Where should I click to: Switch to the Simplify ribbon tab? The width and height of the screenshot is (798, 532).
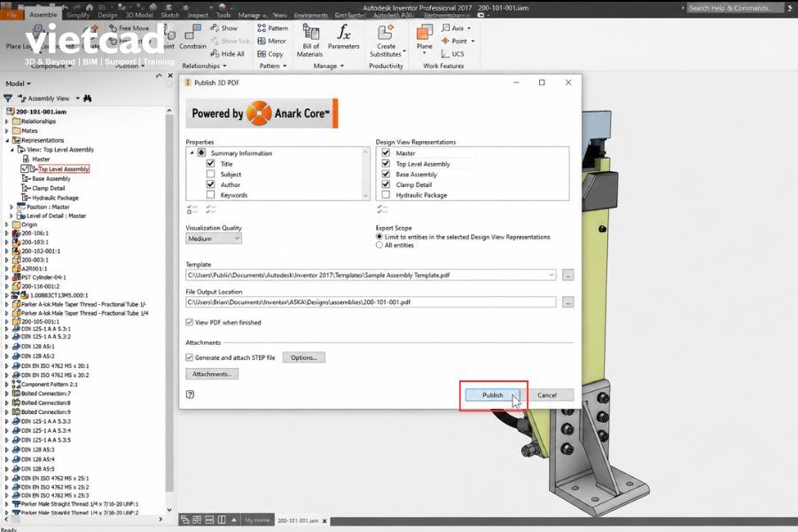coord(78,15)
